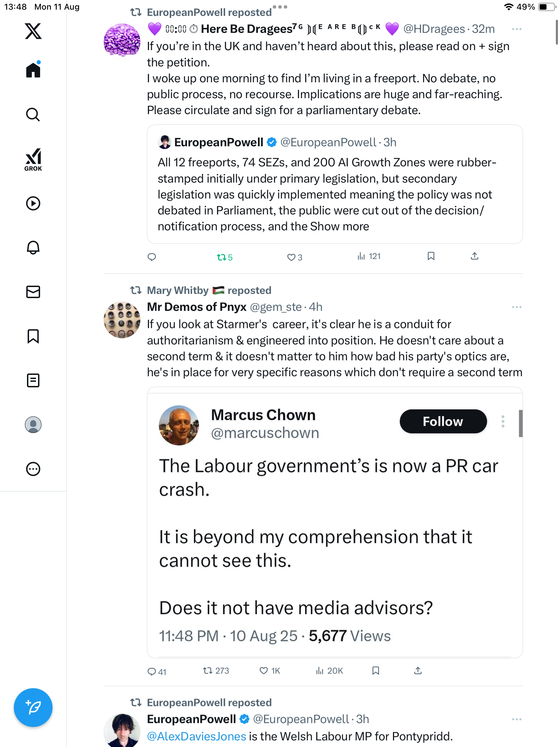This screenshot has width=560, height=747.
Task: Open profile page from sidebar
Action: [33, 425]
